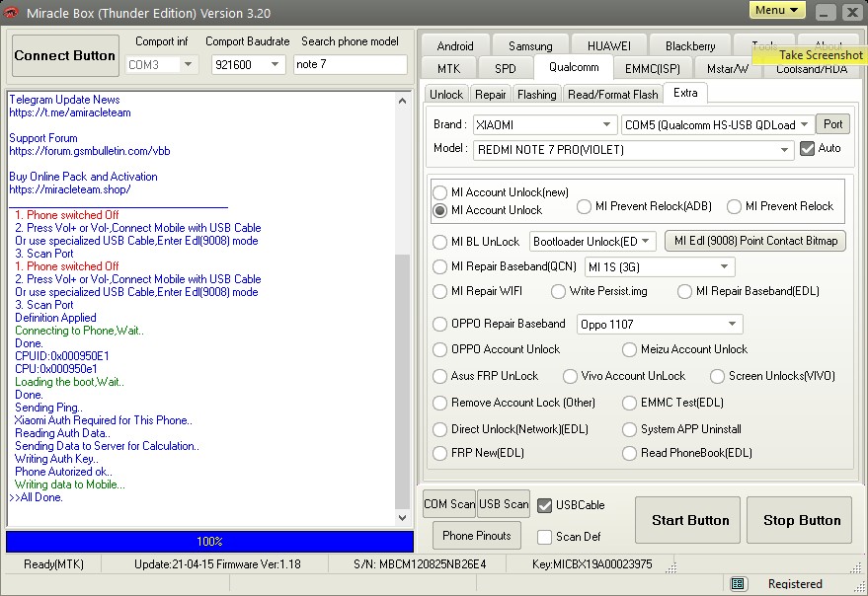Viewport: 868px width, 596px height.
Task: Open the Read/Format Flash sub-tab
Action: pyautogui.click(x=613, y=95)
